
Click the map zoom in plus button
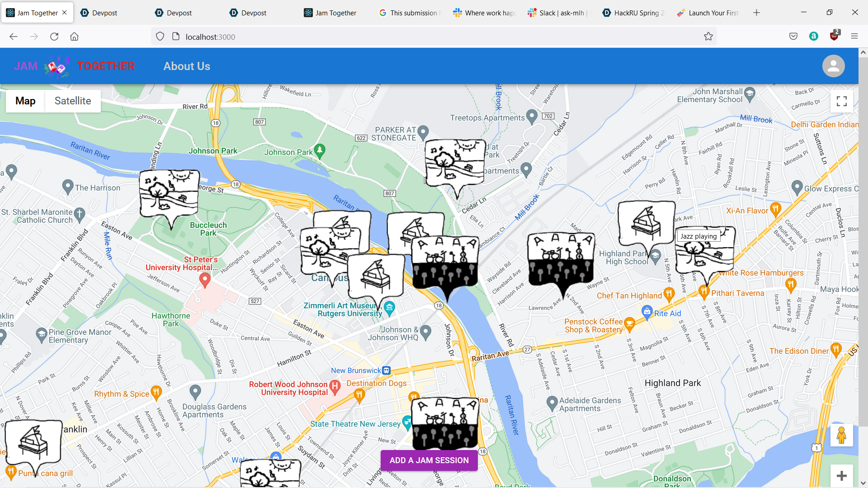[841, 475]
